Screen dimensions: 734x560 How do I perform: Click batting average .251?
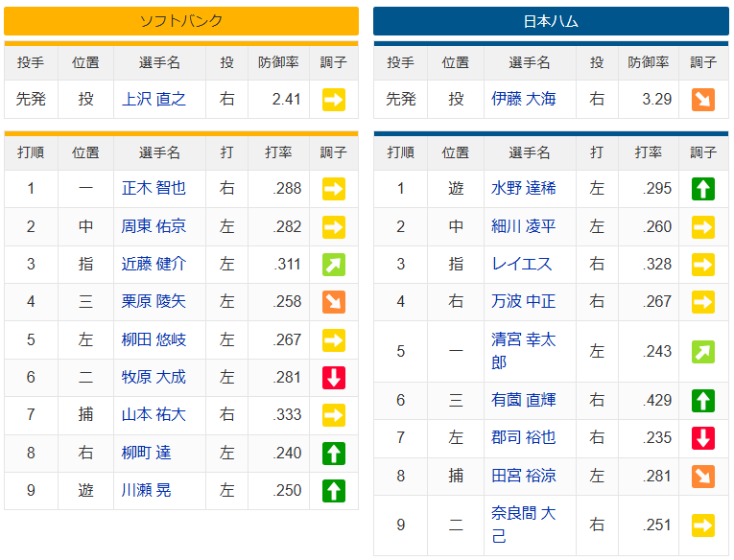point(657,525)
